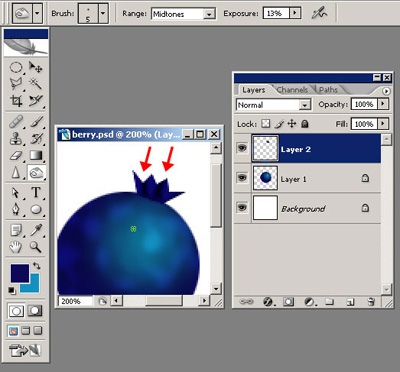Select the Crop tool

tap(16, 100)
